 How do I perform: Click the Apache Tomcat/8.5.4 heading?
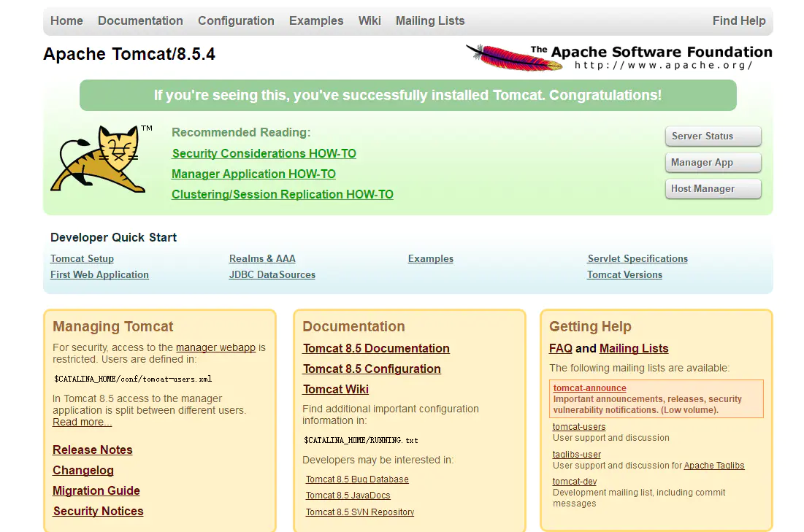point(129,54)
